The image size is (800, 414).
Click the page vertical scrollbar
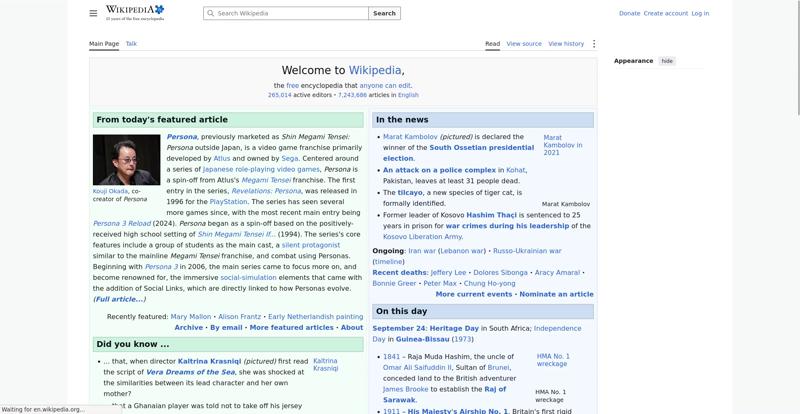(x=798, y=61)
